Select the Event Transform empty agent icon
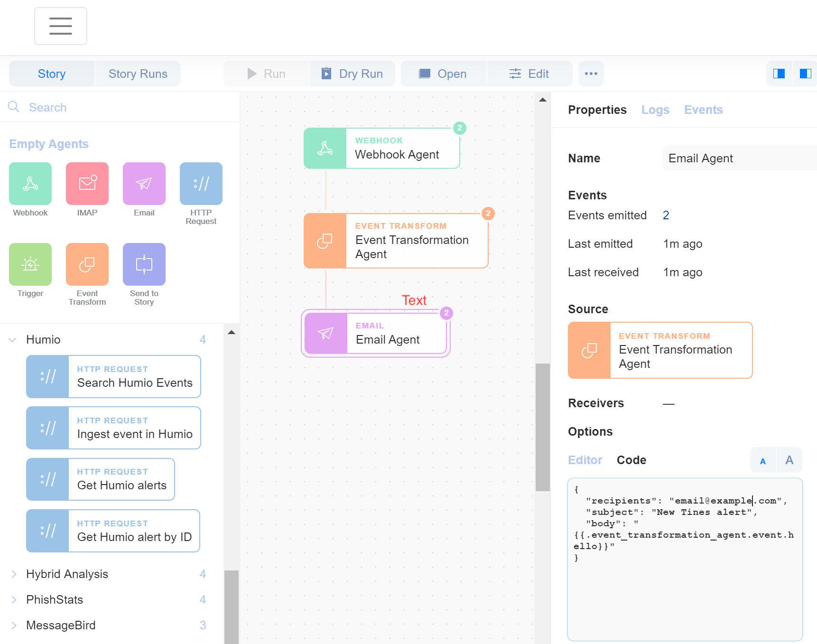 tap(87, 264)
